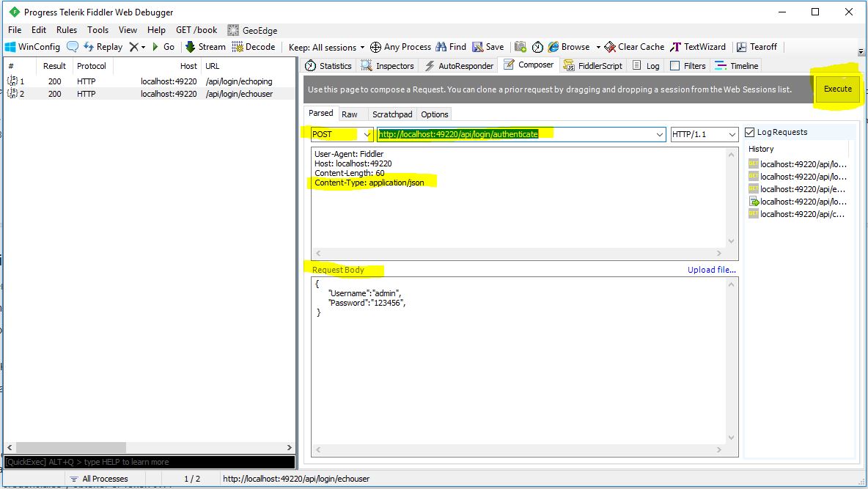
Task: Click the toolbar overflow arrow at far right
Action: pos(861,51)
